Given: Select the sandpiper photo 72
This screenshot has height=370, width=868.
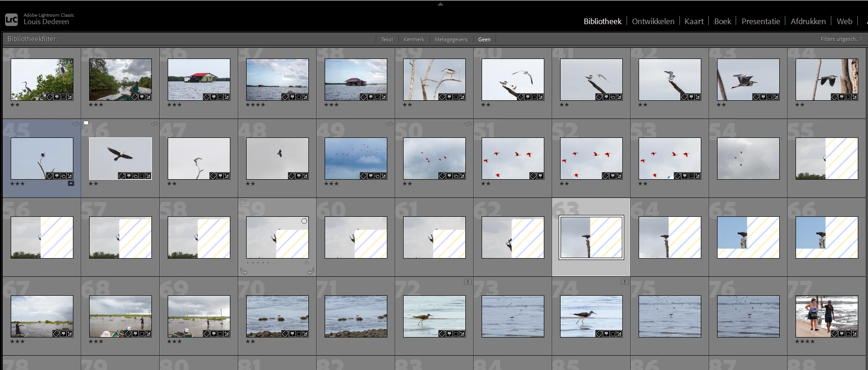Looking at the screenshot, I should pyautogui.click(x=434, y=316).
